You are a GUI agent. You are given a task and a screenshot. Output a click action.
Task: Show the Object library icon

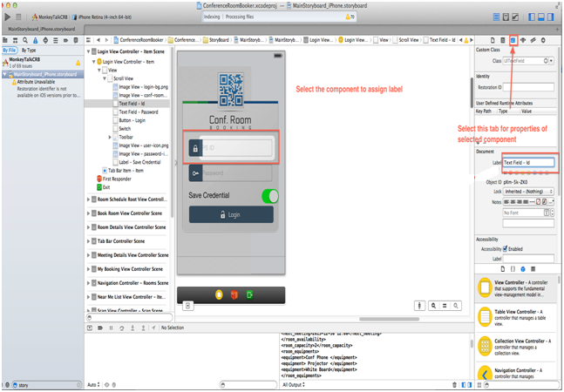click(x=523, y=269)
